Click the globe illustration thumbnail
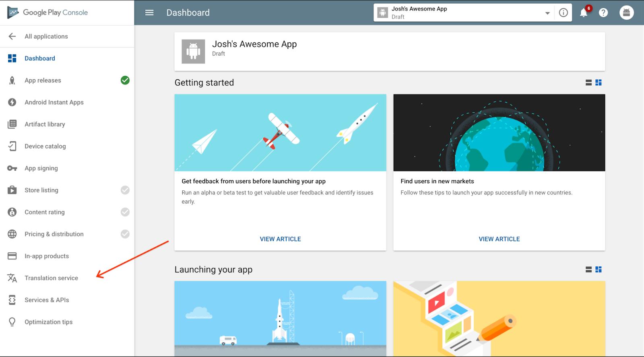 tap(499, 133)
